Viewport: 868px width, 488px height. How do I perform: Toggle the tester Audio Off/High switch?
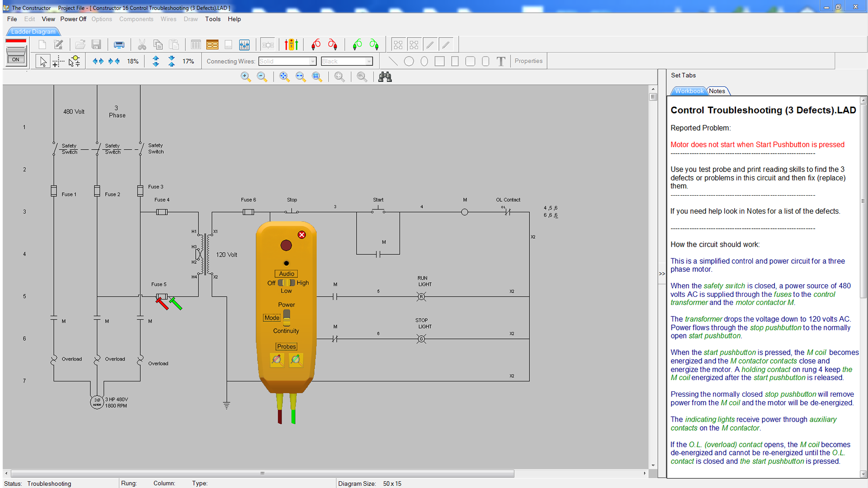[286, 283]
